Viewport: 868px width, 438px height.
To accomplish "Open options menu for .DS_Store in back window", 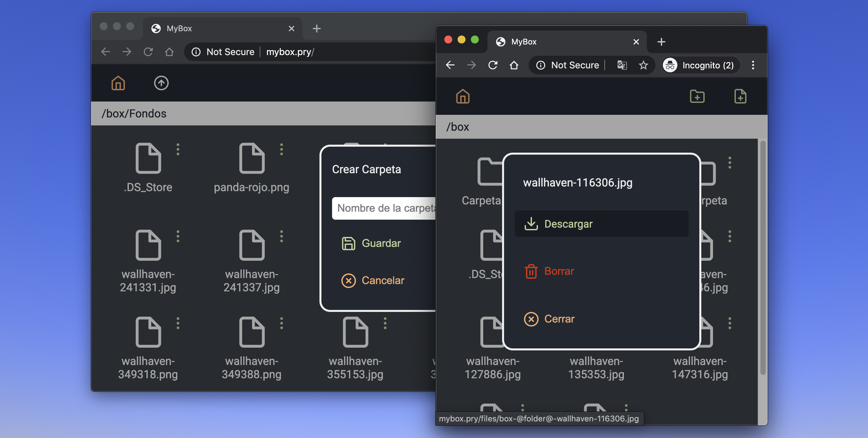I will tap(178, 149).
